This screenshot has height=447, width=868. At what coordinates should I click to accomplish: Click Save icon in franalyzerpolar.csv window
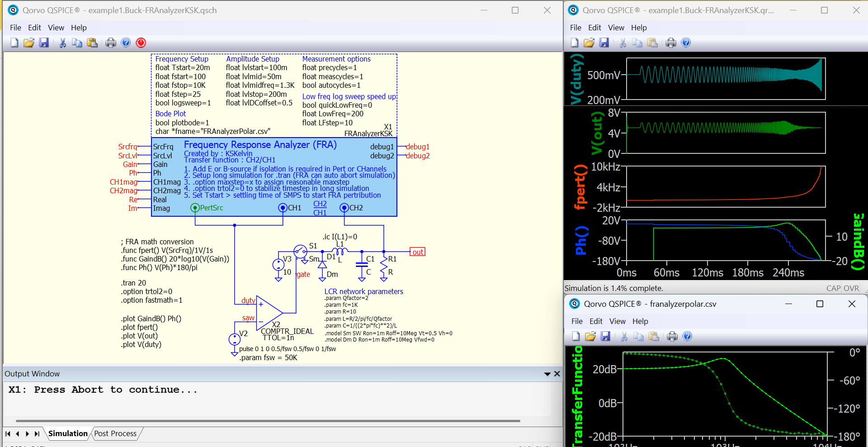click(605, 336)
